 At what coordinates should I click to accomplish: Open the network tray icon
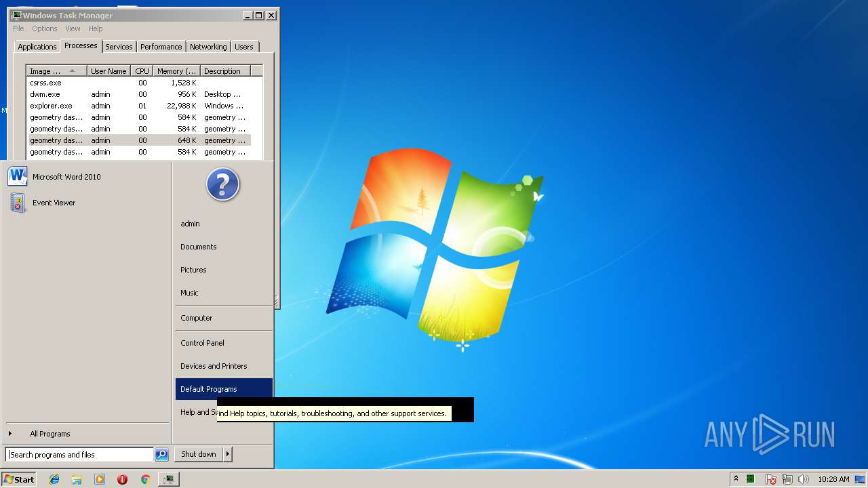(x=788, y=479)
